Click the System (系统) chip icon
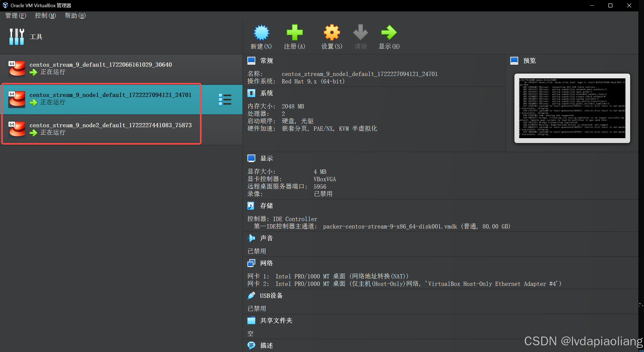The height and width of the screenshot is (352, 644). tap(251, 93)
